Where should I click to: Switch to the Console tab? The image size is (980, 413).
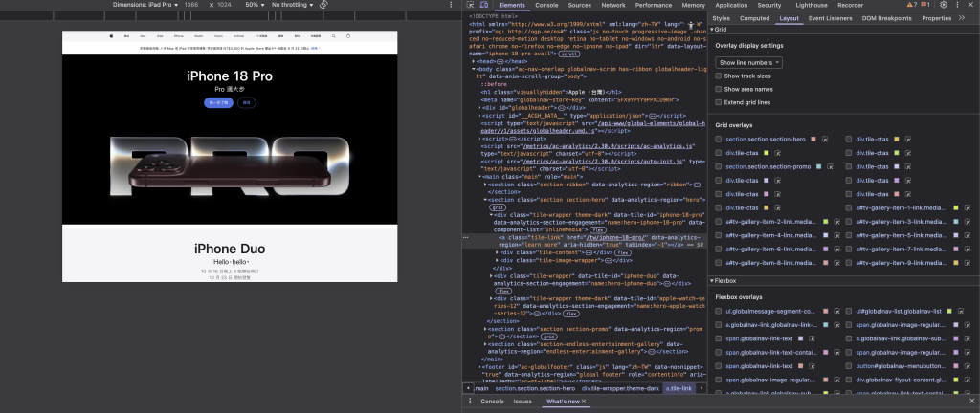click(x=546, y=5)
